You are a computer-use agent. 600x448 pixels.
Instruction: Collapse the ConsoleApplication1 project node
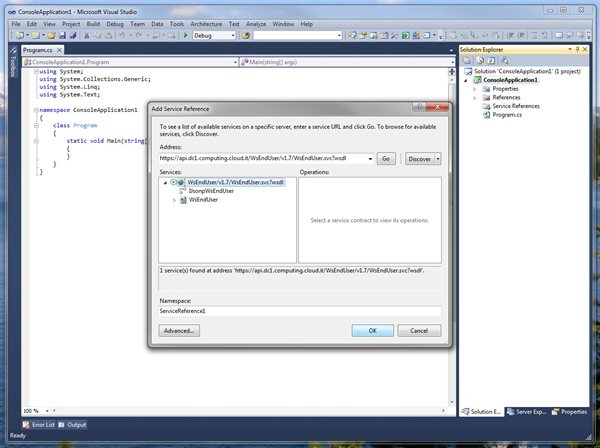click(x=466, y=80)
